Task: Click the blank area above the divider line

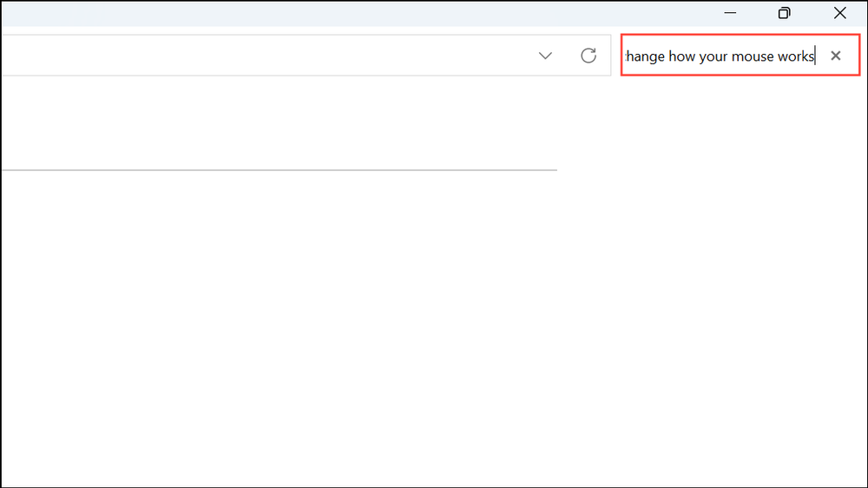Action: tap(278, 122)
